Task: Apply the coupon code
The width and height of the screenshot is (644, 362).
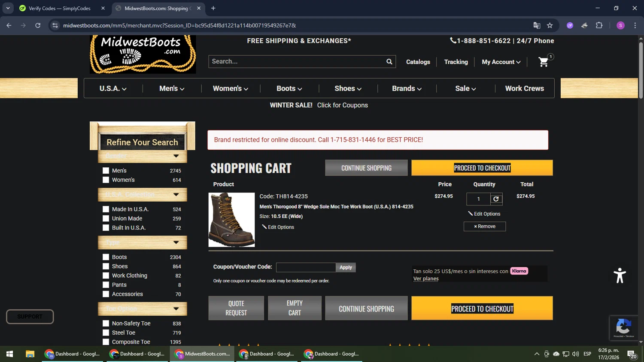Action: [x=346, y=267]
